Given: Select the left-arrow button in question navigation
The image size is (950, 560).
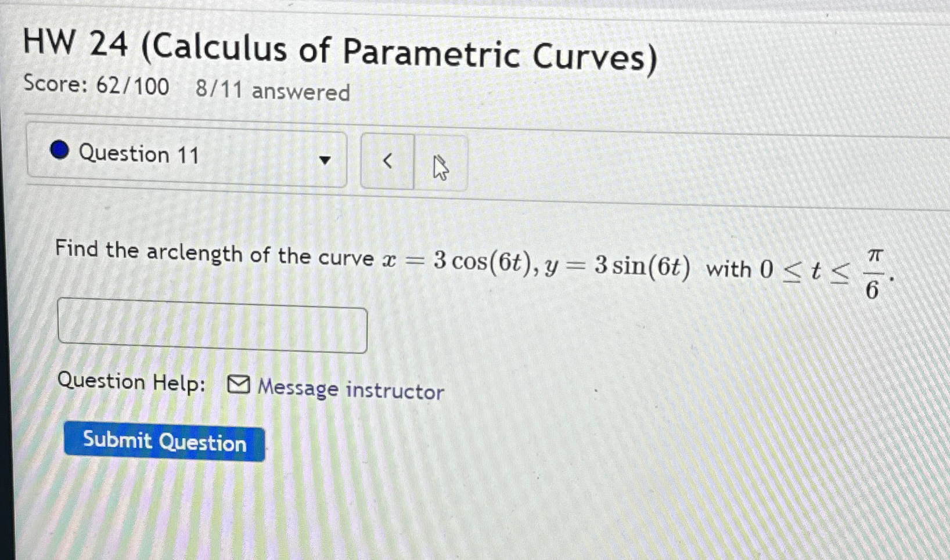Looking at the screenshot, I should coord(387,161).
